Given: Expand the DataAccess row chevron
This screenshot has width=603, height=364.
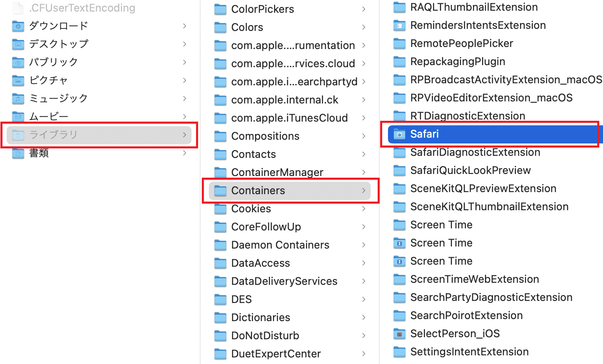Looking at the screenshot, I should (364, 263).
